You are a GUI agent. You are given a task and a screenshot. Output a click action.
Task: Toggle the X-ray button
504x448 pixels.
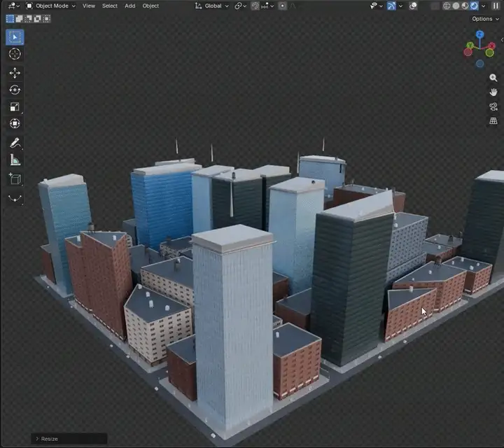point(435,6)
